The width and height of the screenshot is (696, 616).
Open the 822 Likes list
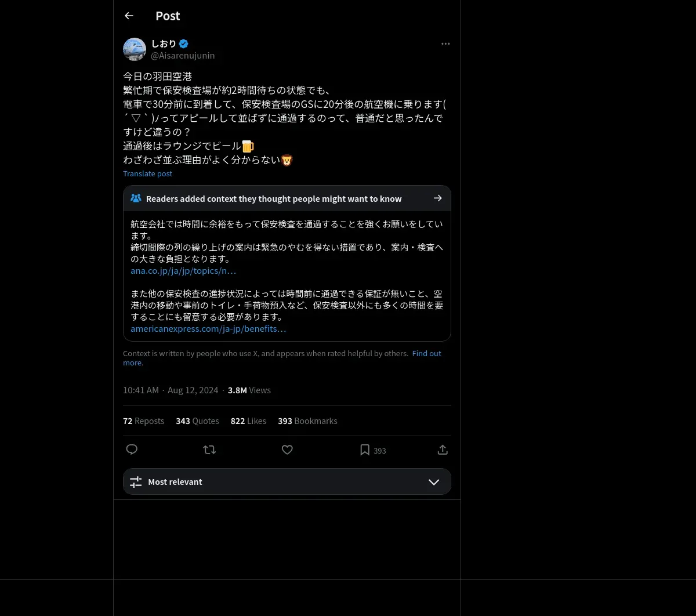click(248, 421)
